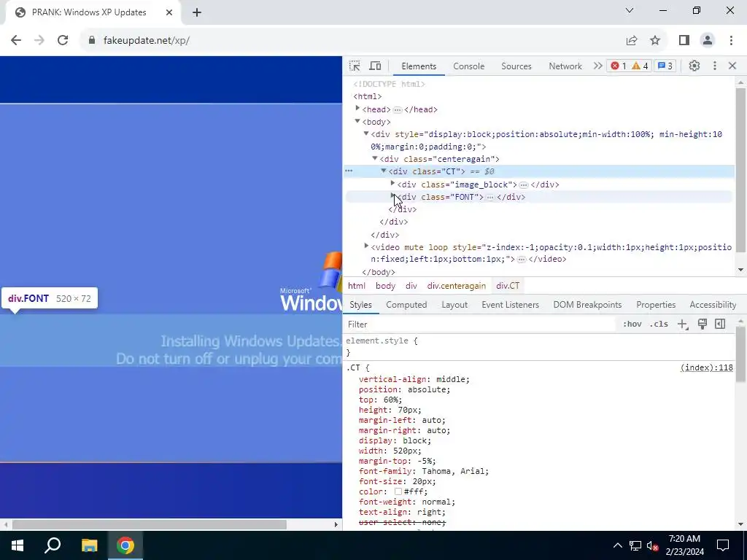
Task: Click the blue issues counter badge
Action: [x=665, y=66]
